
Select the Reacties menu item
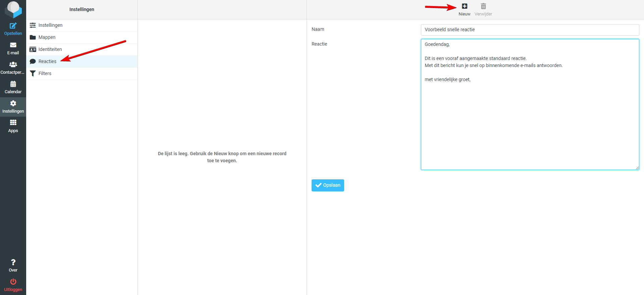(47, 62)
